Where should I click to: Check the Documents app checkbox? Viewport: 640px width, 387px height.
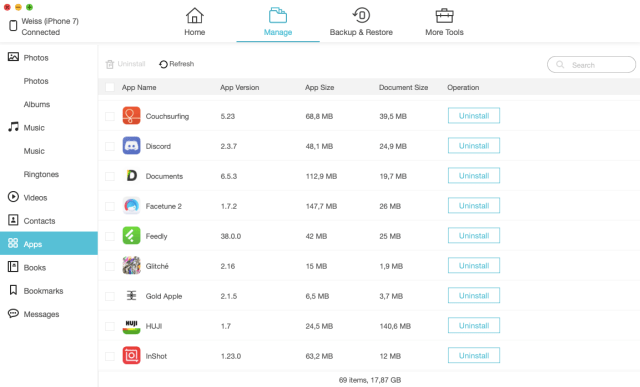click(110, 176)
